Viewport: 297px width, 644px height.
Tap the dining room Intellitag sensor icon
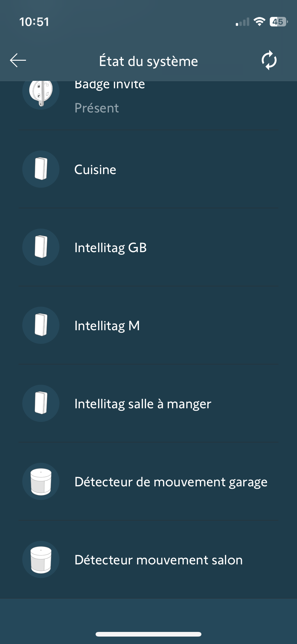(x=41, y=403)
